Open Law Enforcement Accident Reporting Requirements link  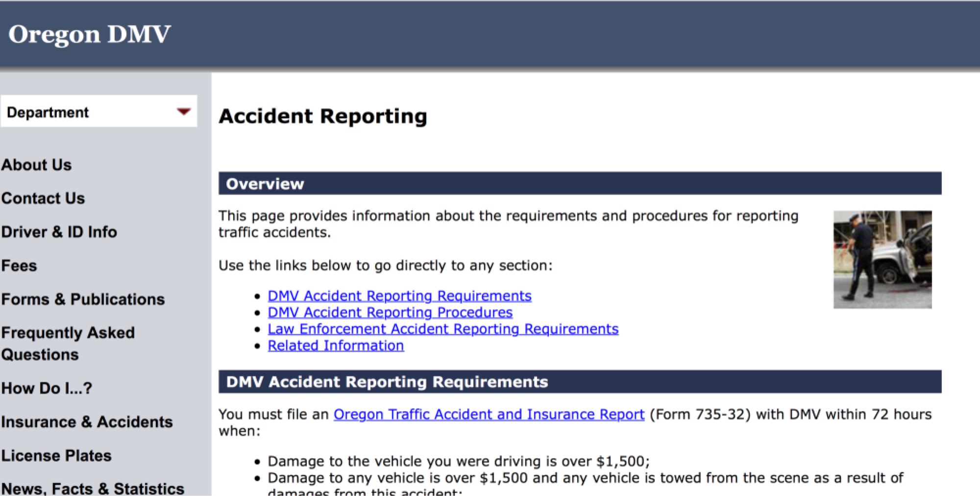point(443,329)
